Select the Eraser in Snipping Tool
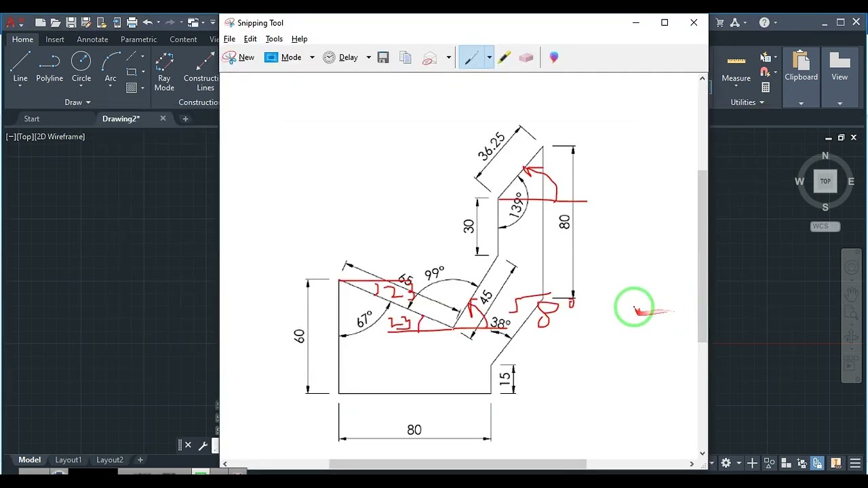 (x=526, y=58)
